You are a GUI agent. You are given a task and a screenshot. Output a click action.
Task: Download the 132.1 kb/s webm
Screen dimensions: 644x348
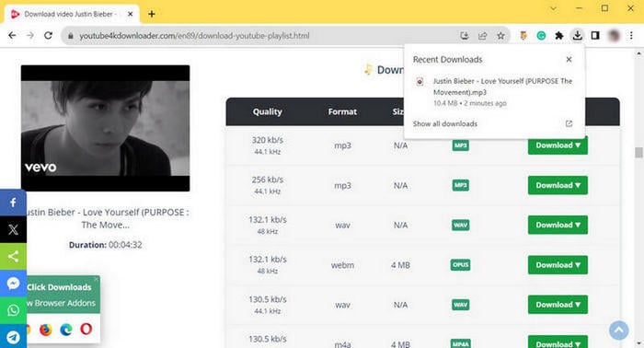[558, 265]
